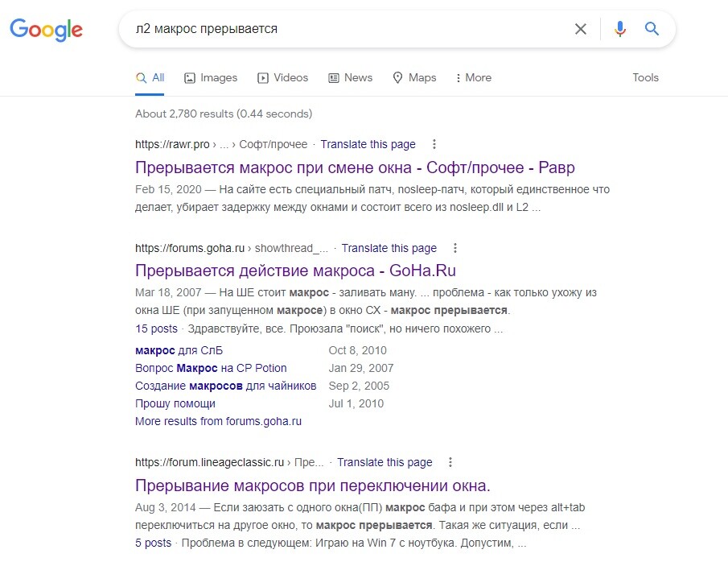Open the Maps tab
728x566 pixels.
[x=414, y=77]
